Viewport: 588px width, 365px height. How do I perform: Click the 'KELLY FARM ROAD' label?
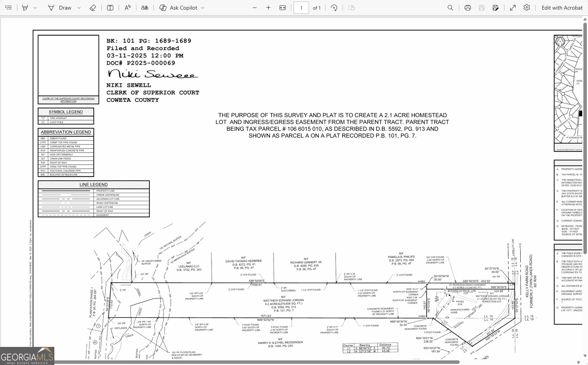point(527,281)
